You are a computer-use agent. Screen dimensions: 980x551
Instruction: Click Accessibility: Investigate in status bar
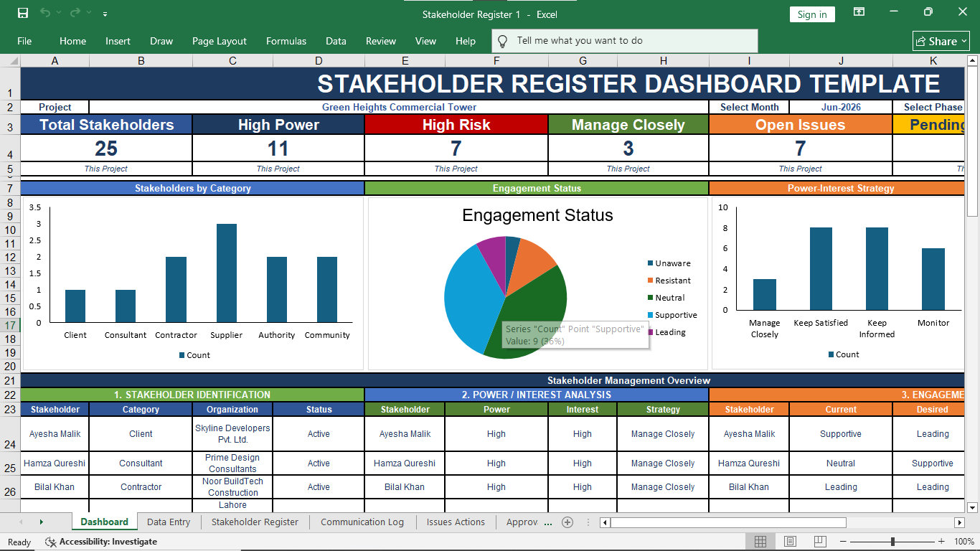pos(100,542)
